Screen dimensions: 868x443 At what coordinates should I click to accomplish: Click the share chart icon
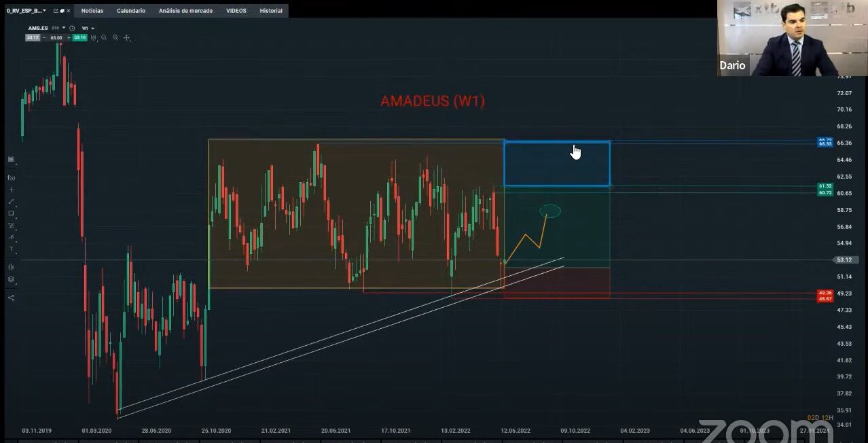coord(11,297)
